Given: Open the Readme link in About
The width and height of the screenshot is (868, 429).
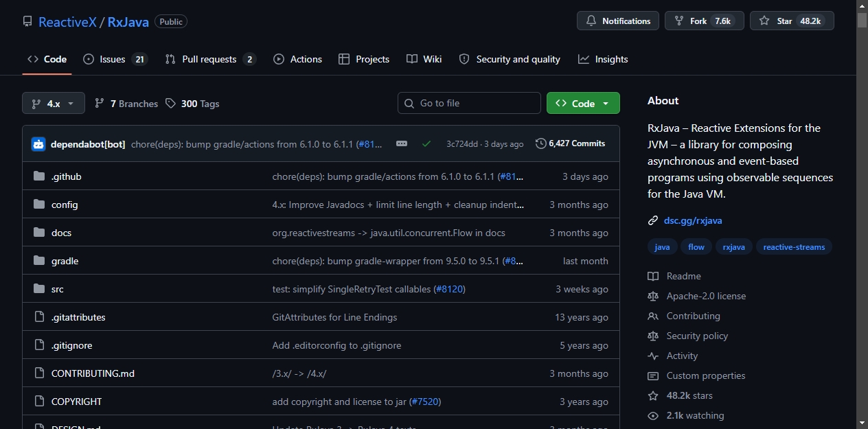Looking at the screenshot, I should [674, 276].
